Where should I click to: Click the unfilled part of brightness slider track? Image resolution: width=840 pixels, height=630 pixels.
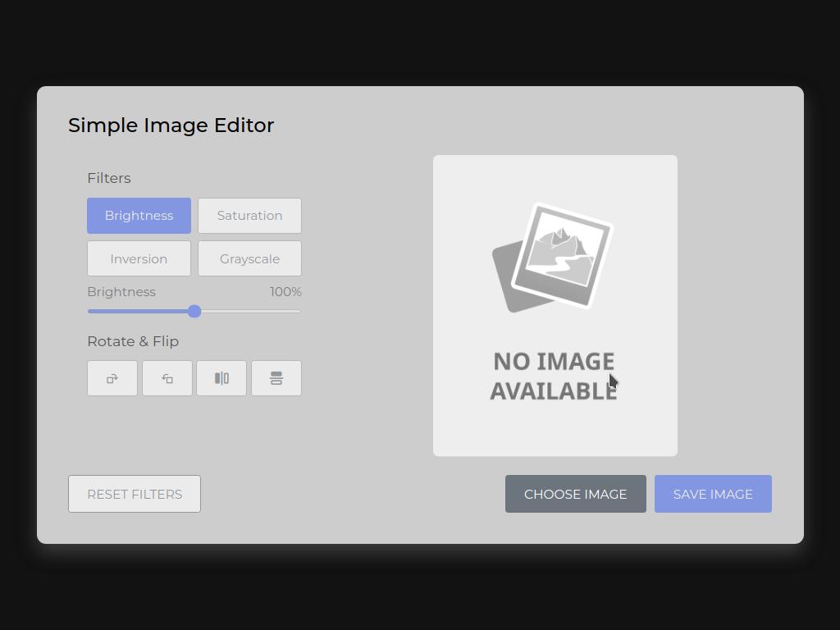[x=250, y=312]
